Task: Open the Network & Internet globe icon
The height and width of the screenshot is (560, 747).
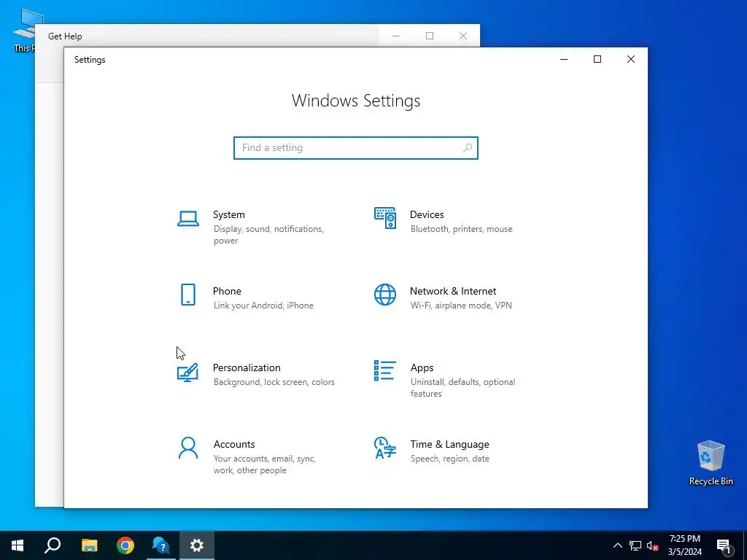Action: [x=385, y=295]
